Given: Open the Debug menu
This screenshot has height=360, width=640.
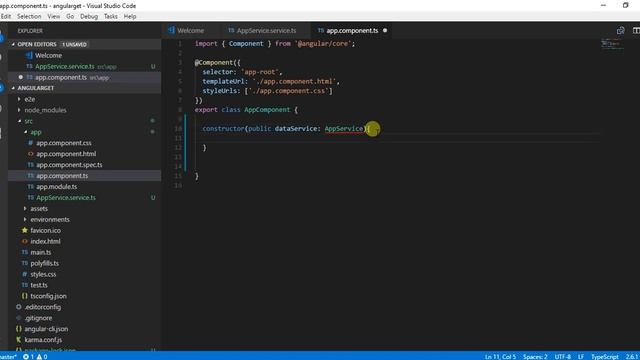Looking at the screenshot, I should 89,16.
